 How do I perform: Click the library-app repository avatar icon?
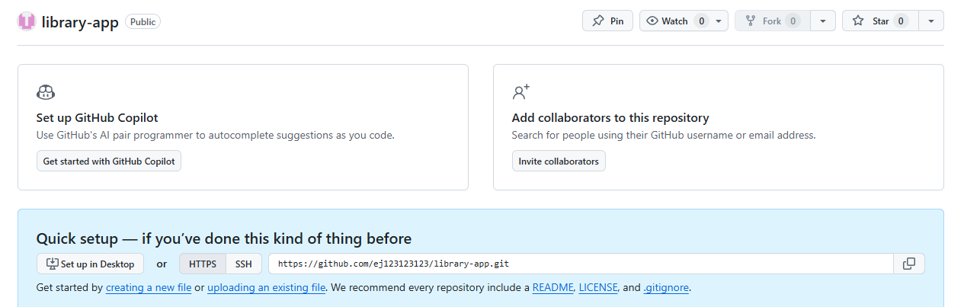tap(27, 21)
